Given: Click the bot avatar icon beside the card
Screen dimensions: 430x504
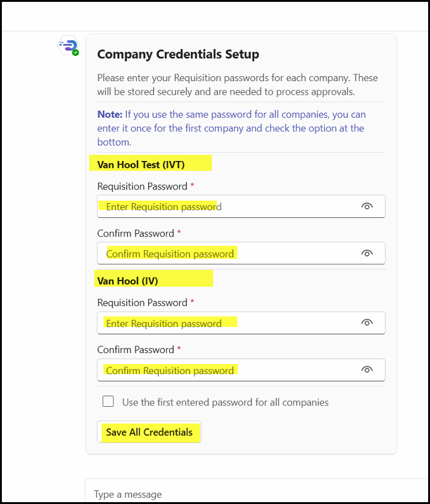Looking at the screenshot, I should coord(68,46).
